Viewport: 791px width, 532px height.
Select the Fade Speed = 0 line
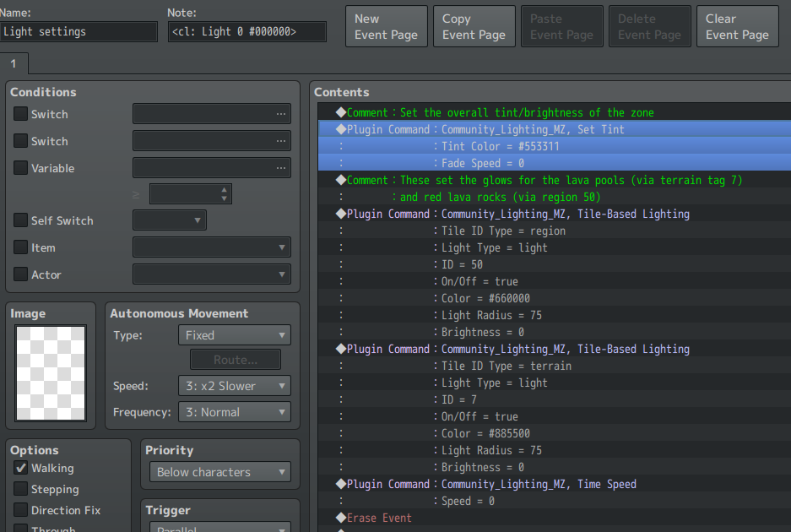point(555,163)
